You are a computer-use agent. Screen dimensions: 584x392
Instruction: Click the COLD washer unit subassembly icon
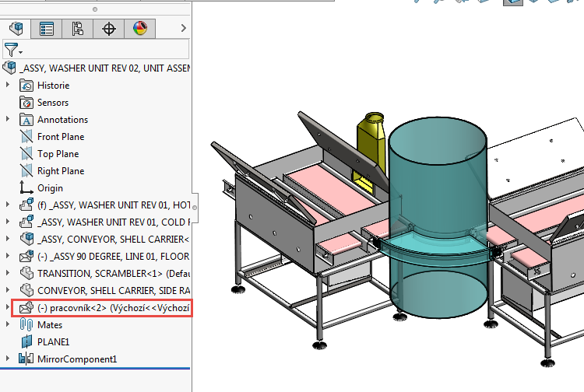(x=26, y=222)
